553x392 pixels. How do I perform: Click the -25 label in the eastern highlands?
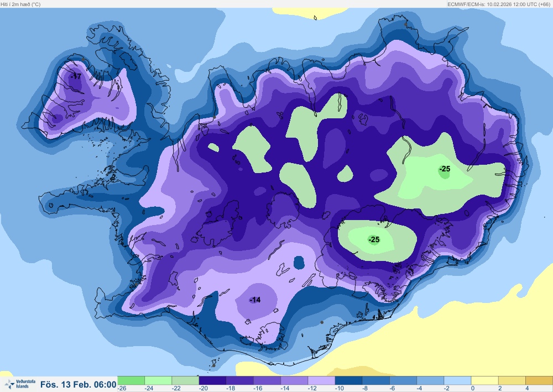(x=445, y=169)
